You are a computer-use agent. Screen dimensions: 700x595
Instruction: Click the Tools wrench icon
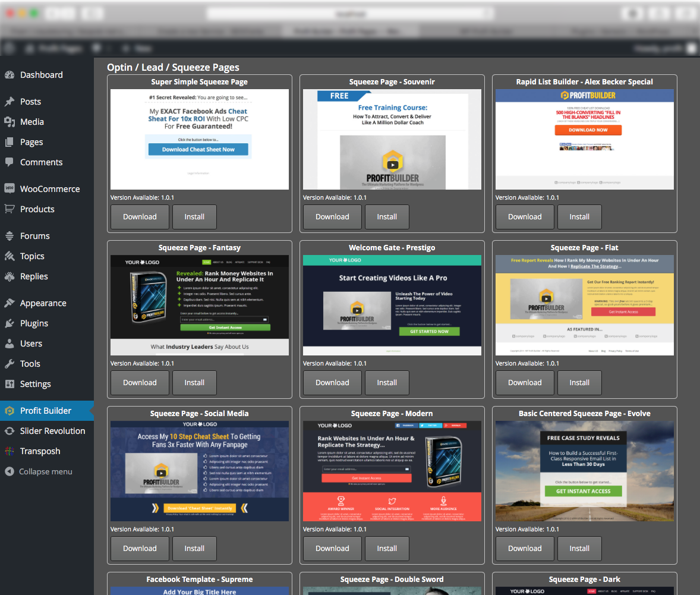10,364
